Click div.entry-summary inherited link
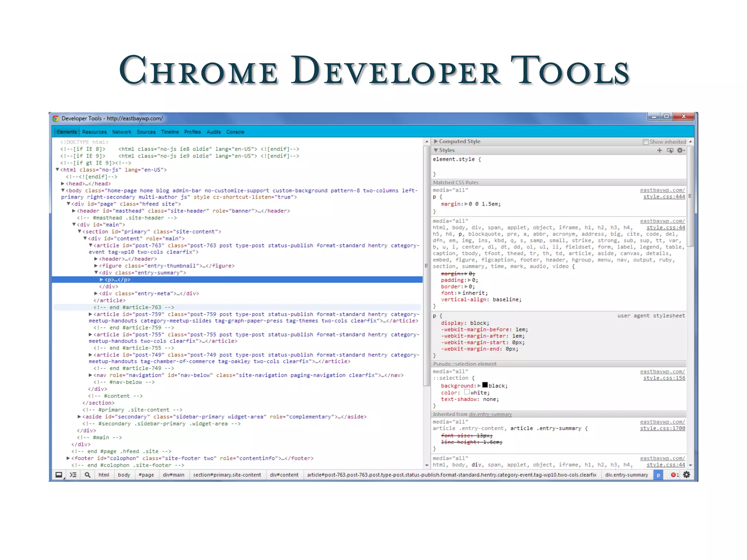This screenshot has width=747, height=560. pos(490,414)
